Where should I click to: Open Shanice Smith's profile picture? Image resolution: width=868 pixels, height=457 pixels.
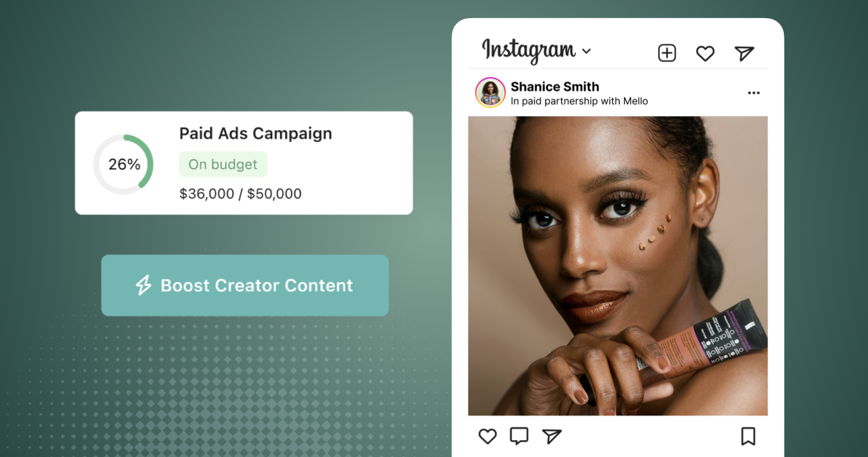point(490,93)
